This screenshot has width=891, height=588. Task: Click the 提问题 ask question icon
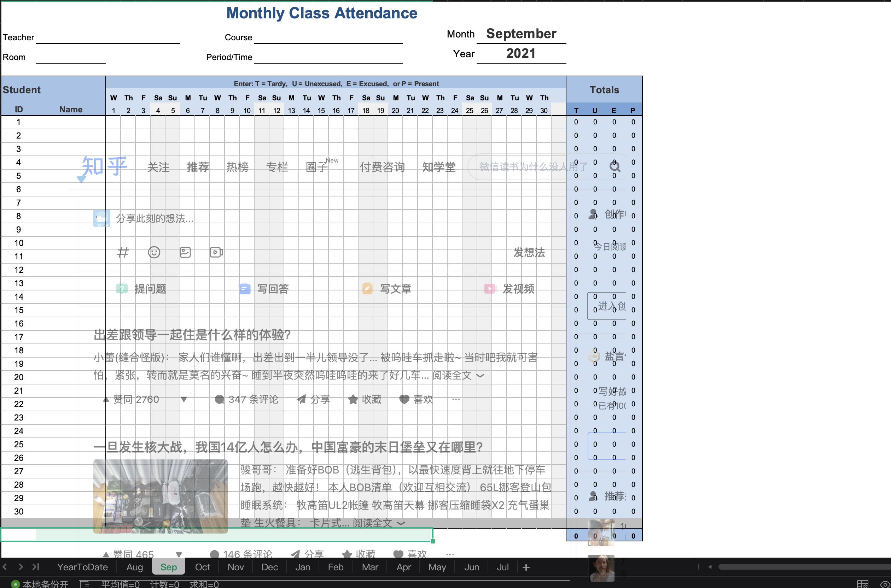coord(122,288)
